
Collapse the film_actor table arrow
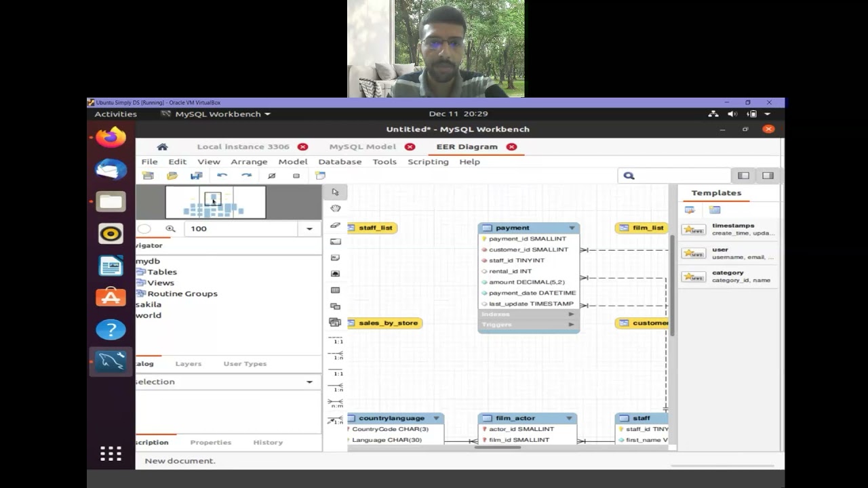click(x=569, y=418)
